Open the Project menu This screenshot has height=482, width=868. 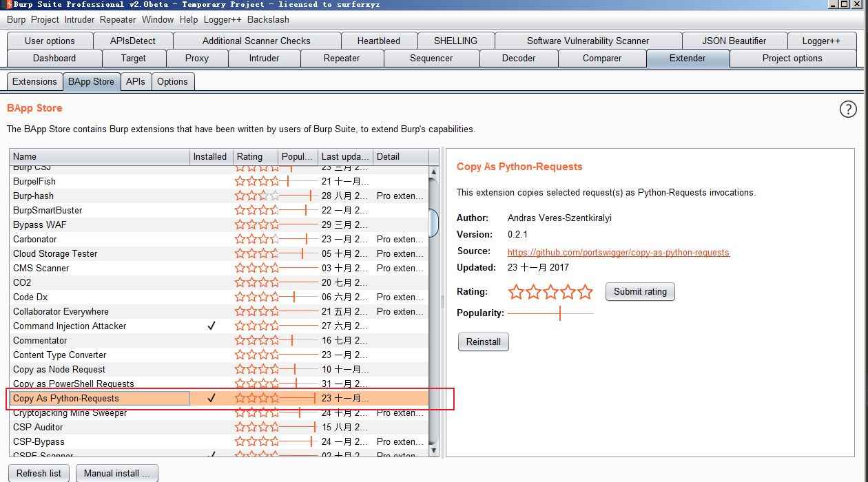pyautogui.click(x=45, y=20)
